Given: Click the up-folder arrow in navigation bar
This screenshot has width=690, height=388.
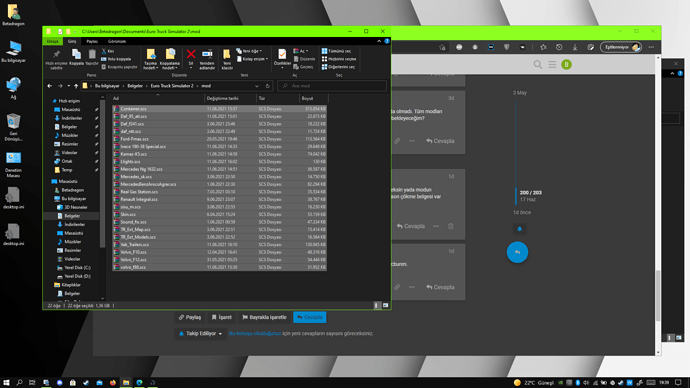Looking at the screenshot, I should tap(76, 86).
